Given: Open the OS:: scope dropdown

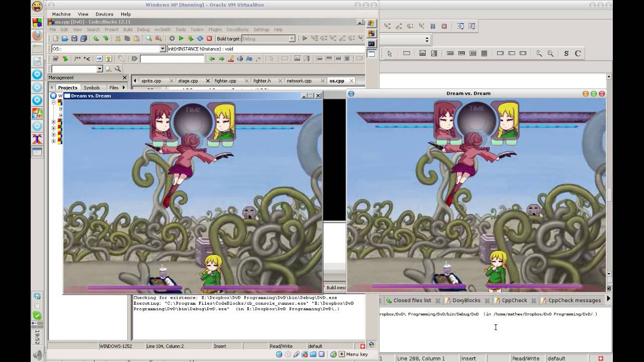Looking at the screenshot, I should [163, 49].
